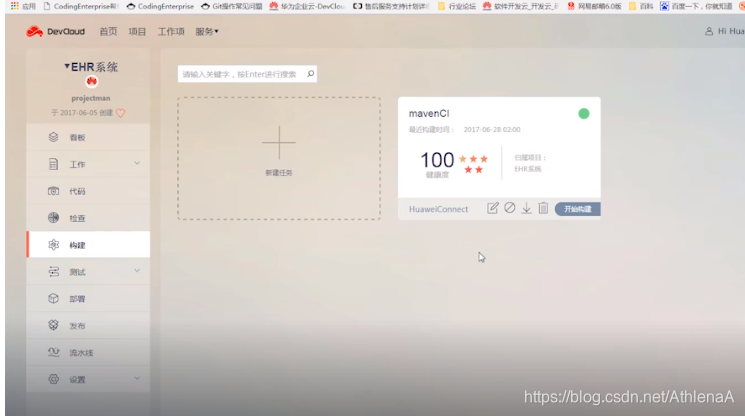Screen dimensions: 745x416
Task: Open the first CodingEnterprise bookmark
Action: click(80, 6)
